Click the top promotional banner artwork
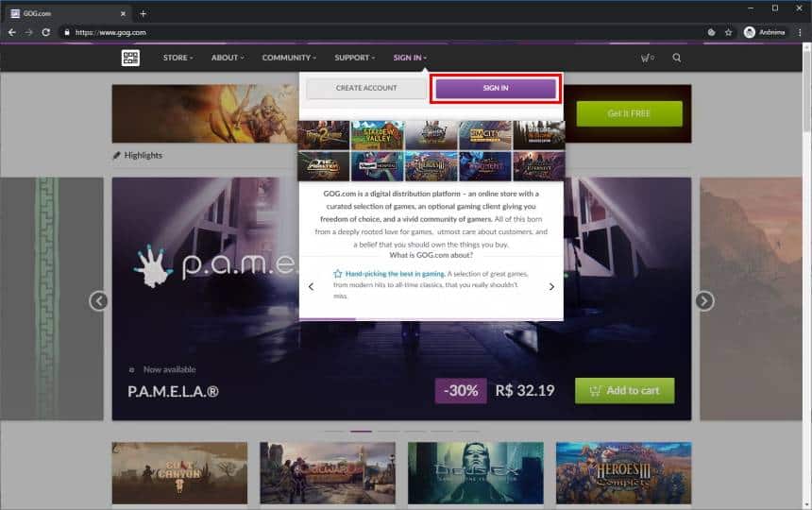Viewport: 812px width, 510px height. (x=205, y=113)
